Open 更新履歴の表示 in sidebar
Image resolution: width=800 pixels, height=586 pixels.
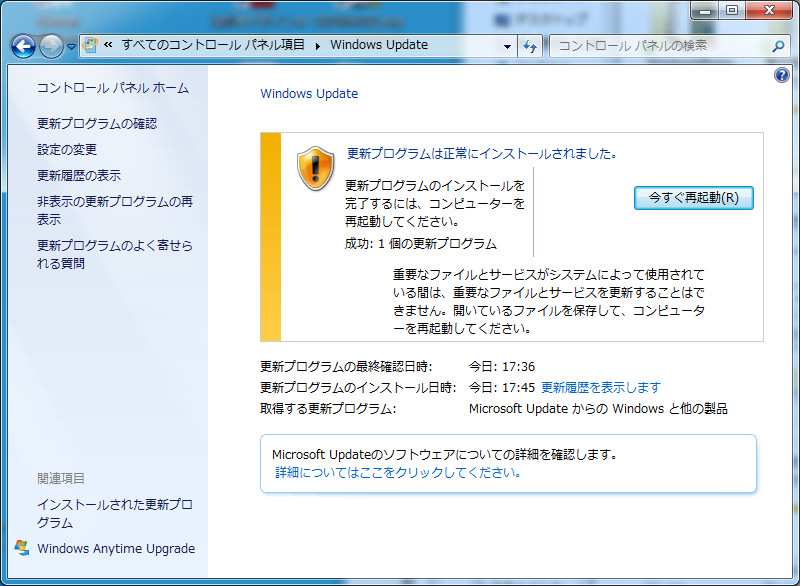click(x=79, y=175)
